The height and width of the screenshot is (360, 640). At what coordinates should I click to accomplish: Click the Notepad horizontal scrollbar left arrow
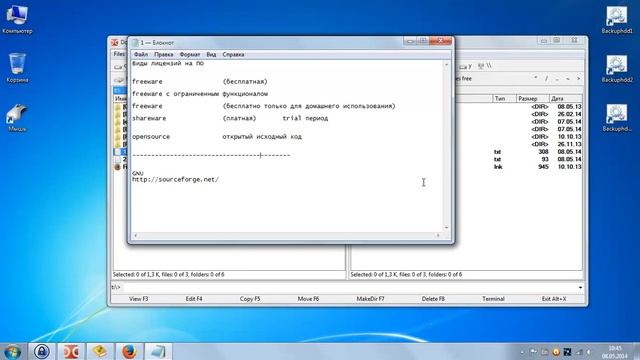click(x=136, y=235)
